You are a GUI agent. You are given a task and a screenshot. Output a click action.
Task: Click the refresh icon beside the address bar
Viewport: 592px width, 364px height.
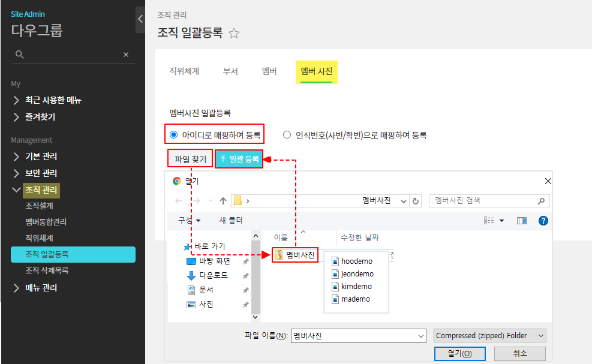tap(417, 201)
